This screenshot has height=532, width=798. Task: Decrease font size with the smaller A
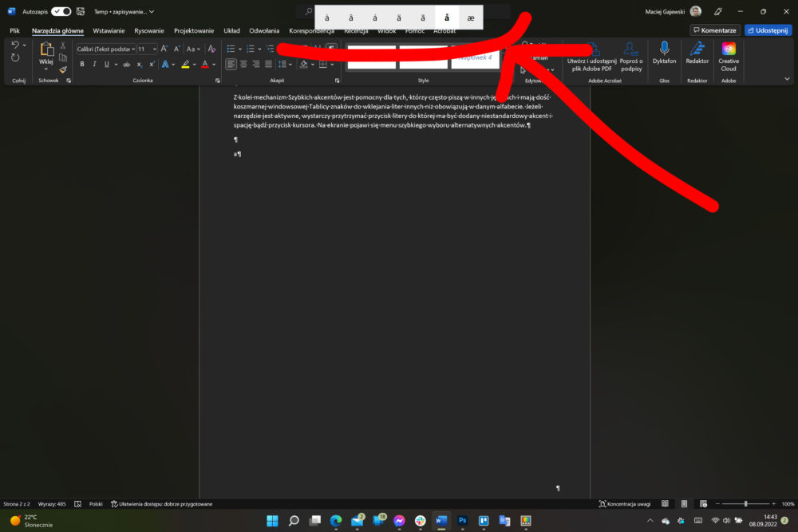click(x=176, y=49)
